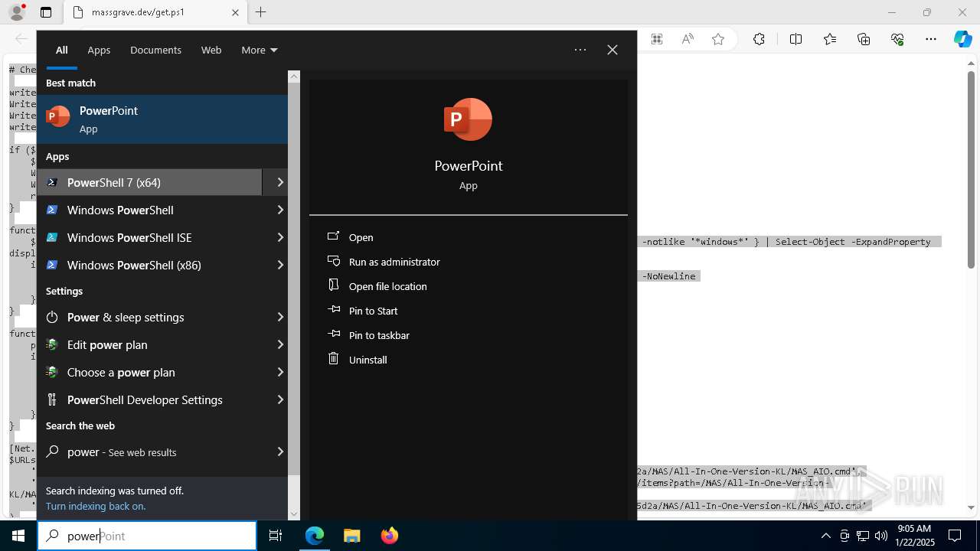980x551 pixels.
Task: Open the Edge profile avatar
Action: (17, 12)
